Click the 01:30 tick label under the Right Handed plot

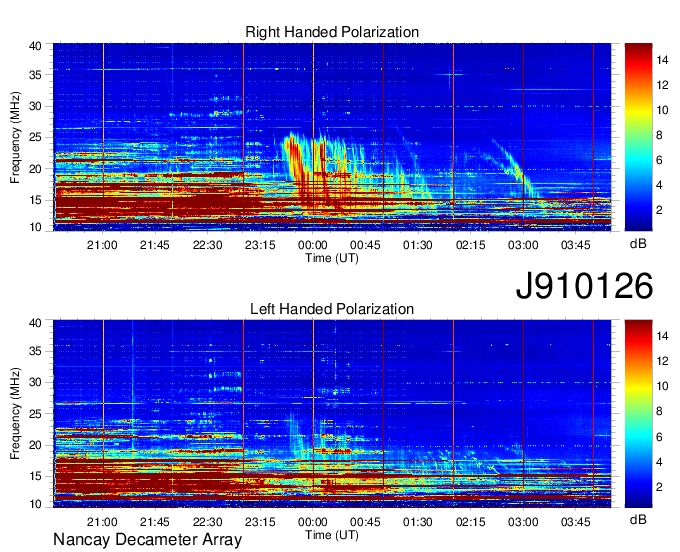pos(418,245)
